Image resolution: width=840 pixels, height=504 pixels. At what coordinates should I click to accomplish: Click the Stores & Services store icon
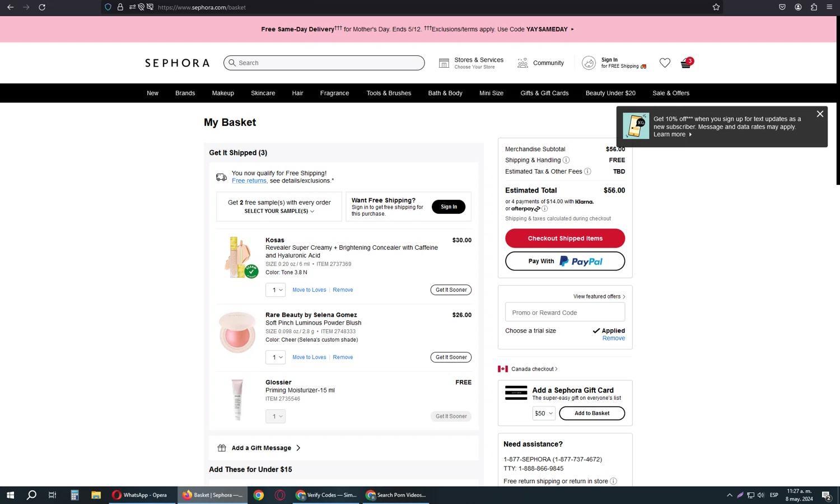tap(444, 63)
